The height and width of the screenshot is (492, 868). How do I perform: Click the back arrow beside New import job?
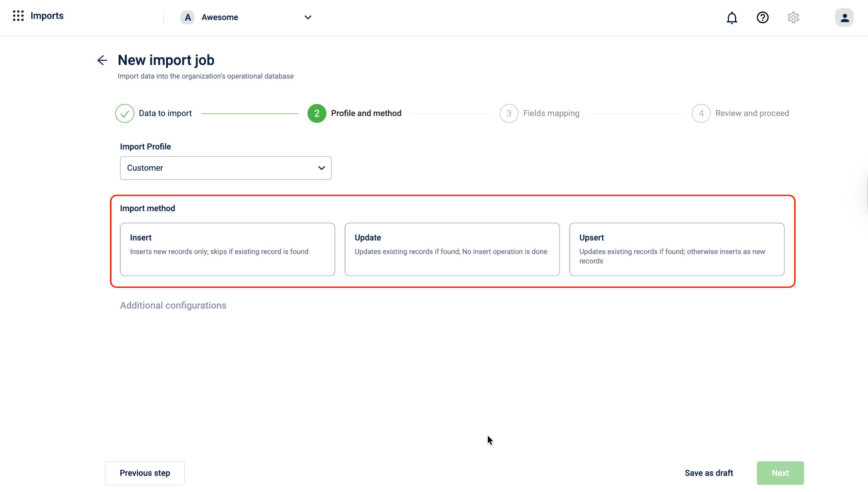click(102, 60)
